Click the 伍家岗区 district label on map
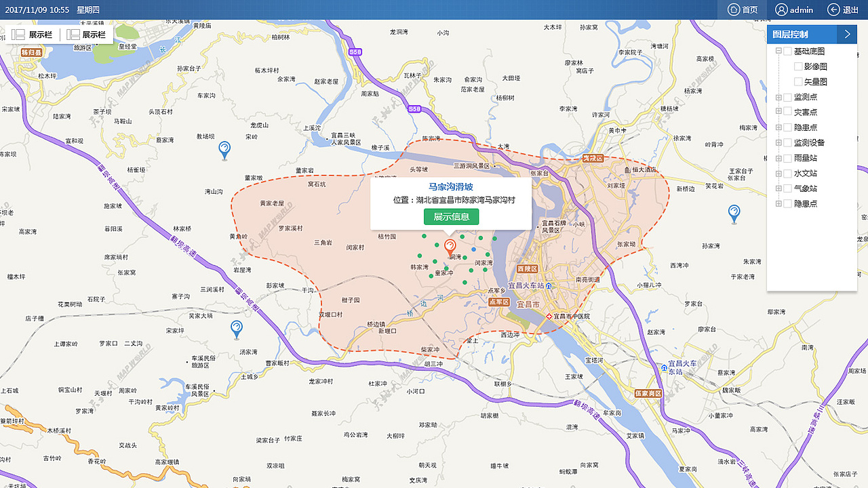 tap(648, 393)
